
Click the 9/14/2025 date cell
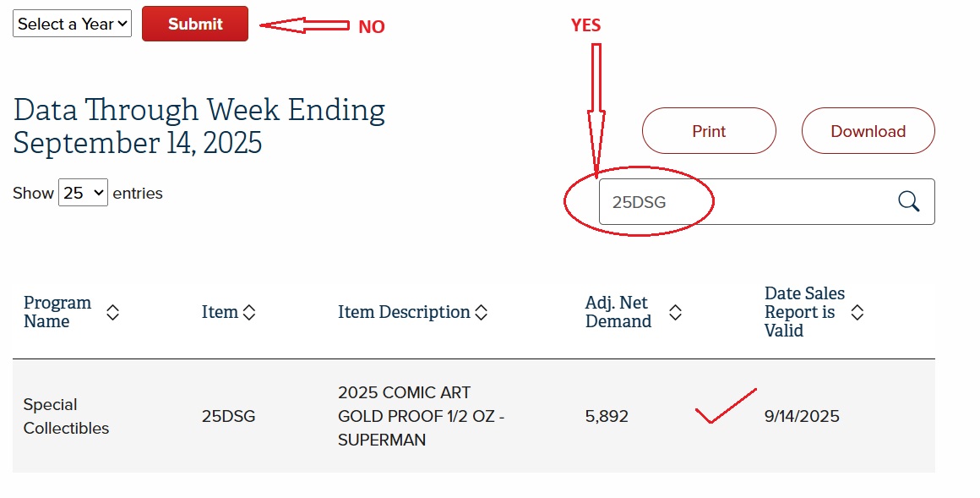point(802,416)
